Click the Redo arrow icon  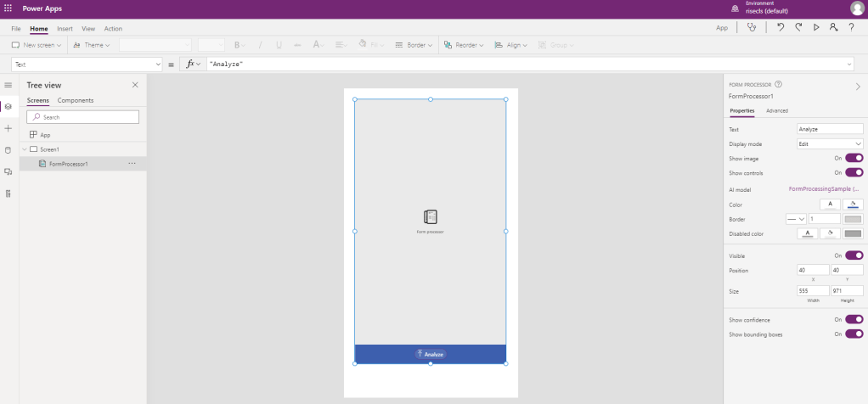(x=798, y=28)
